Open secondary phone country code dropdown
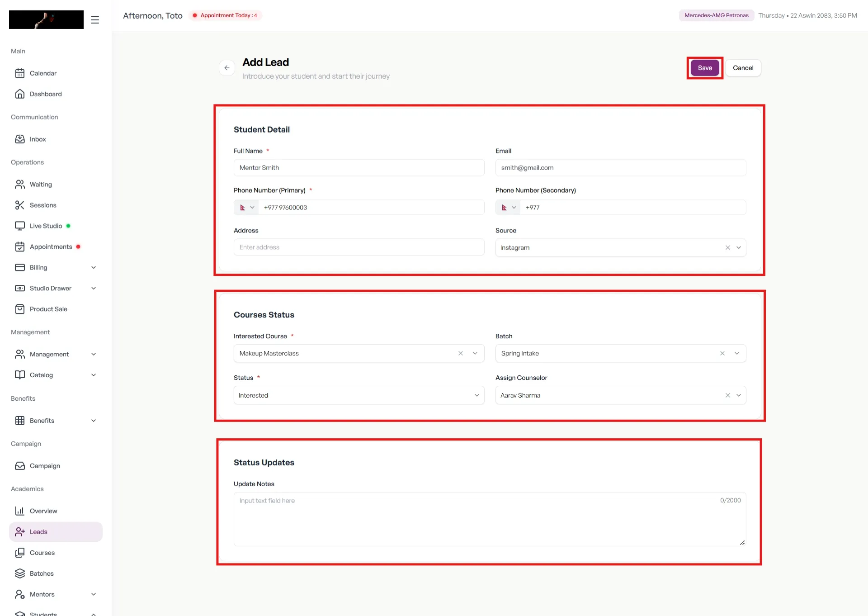Screen dimensions: 868x616 pyautogui.click(x=508, y=208)
